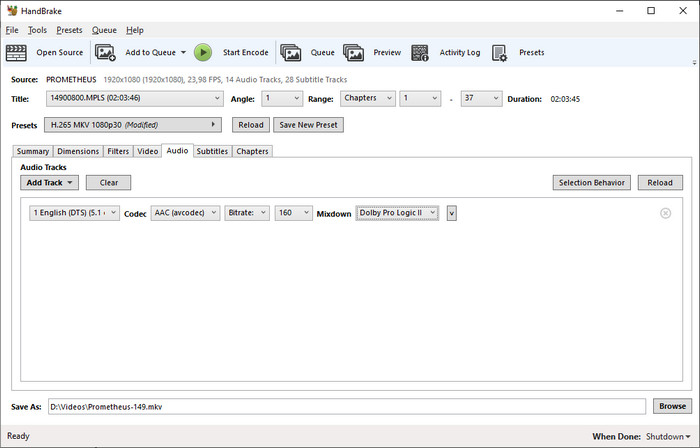Image resolution: width=700 pixels, height=448 pixels.
Task: Click the presets Reload button
Action: [x=251, y=125]
